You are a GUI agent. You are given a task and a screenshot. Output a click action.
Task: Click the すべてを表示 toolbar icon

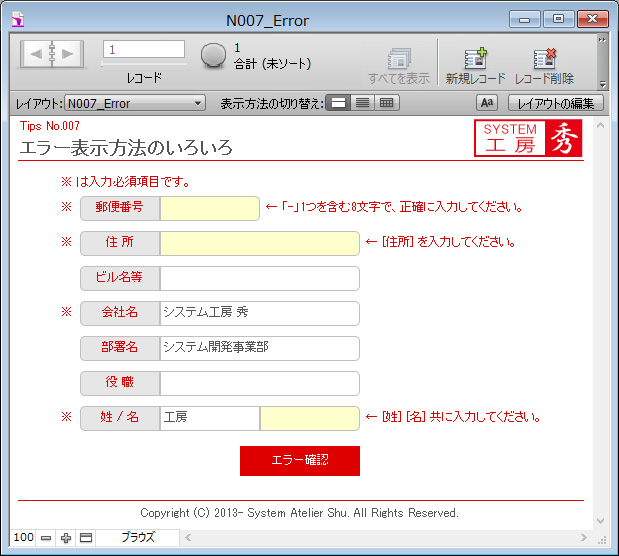pyautogui.click(x=399, y=66)
